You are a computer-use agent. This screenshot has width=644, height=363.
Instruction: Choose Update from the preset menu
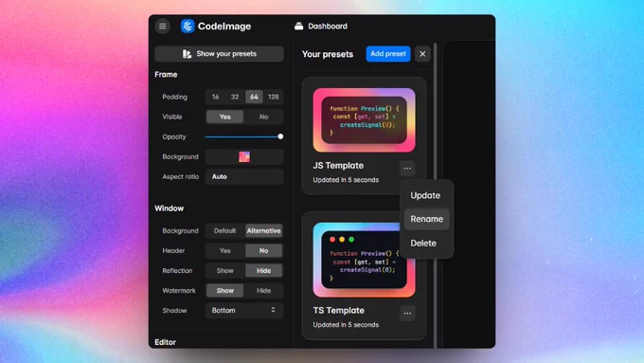[427, 195]
